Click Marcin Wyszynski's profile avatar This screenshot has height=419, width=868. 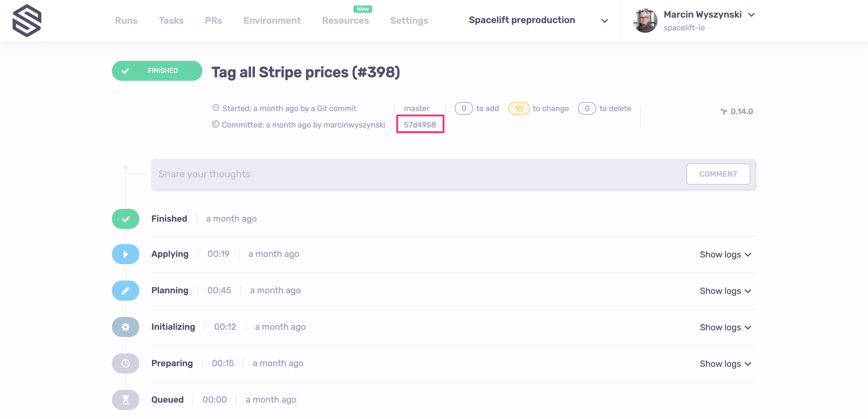pyautogui.click(x=645, y=21)
